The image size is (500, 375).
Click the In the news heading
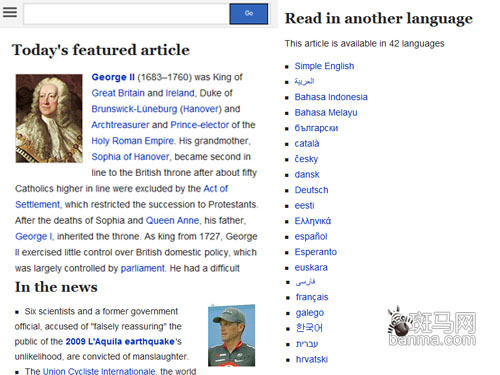56,287
